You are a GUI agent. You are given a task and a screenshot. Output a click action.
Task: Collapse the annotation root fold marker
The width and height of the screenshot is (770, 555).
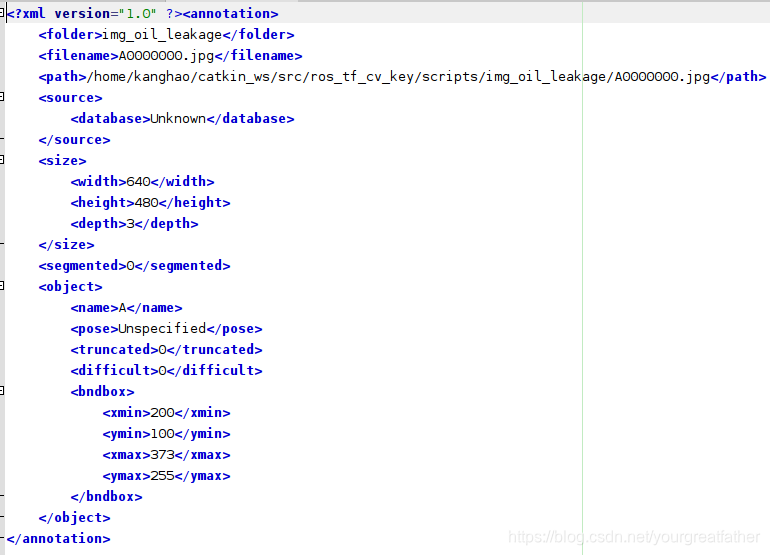pos(1,13)
